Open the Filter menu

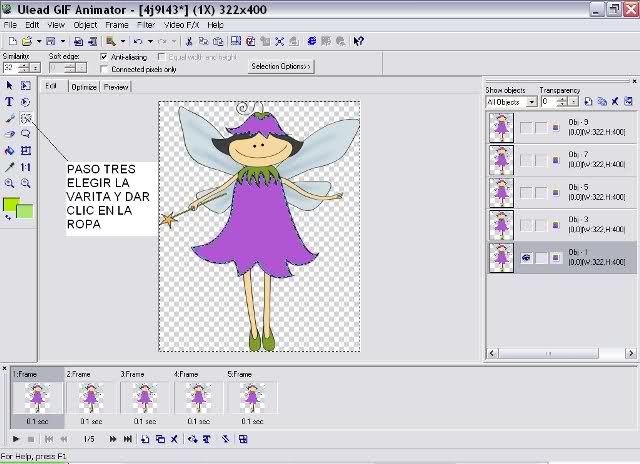(145, 24)
